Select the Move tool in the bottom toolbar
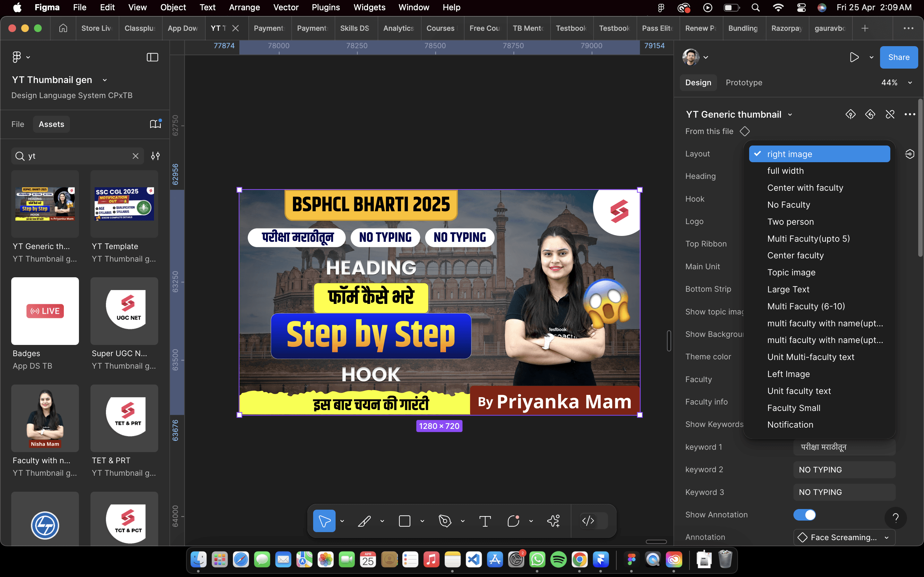 324,521
